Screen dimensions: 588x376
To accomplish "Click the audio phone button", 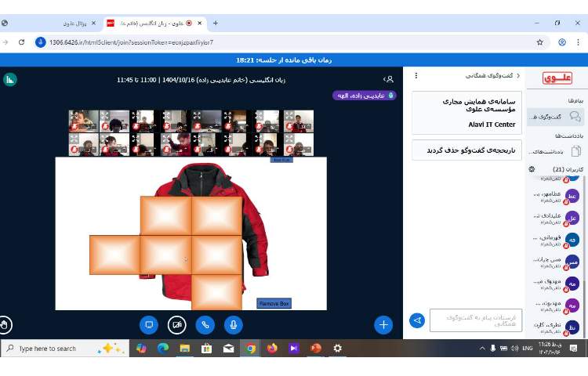I will pos(205,325).
